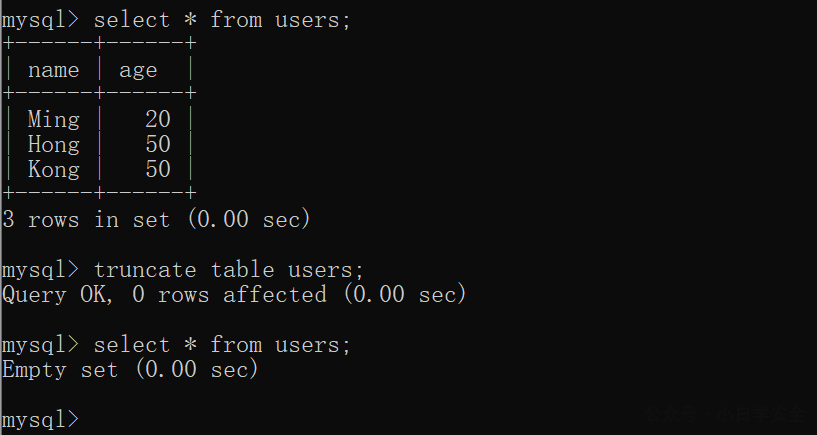The image size is (817, 435).
Task: Click the last empty mysql> prompt
Action: 41,420
